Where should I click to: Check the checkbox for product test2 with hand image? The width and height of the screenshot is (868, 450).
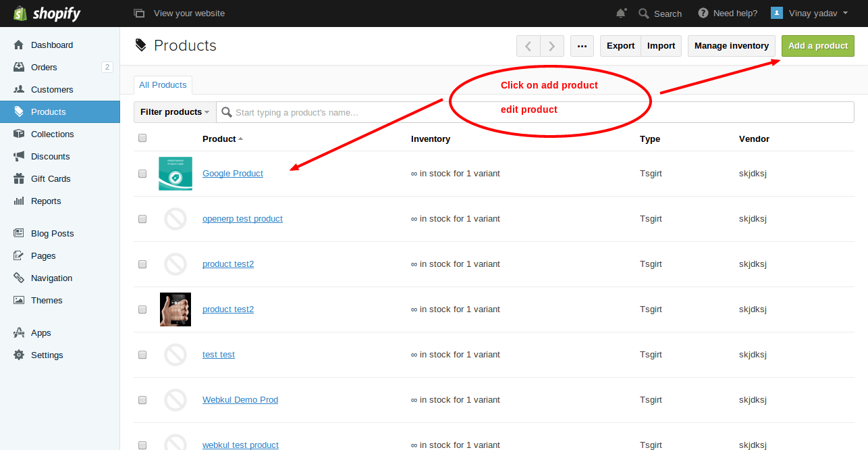coord(142,309)
